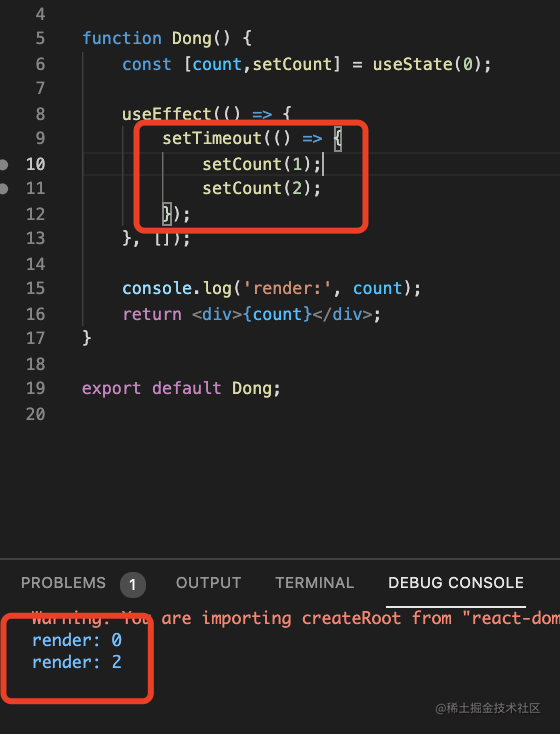
Task: Click line number 6 in the gutter
Action: click(x=40, y=64)
